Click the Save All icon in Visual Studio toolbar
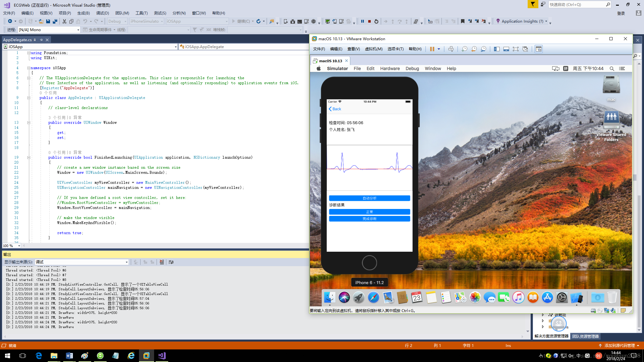Viewport: 644px width, 362px height. (55, 21)
